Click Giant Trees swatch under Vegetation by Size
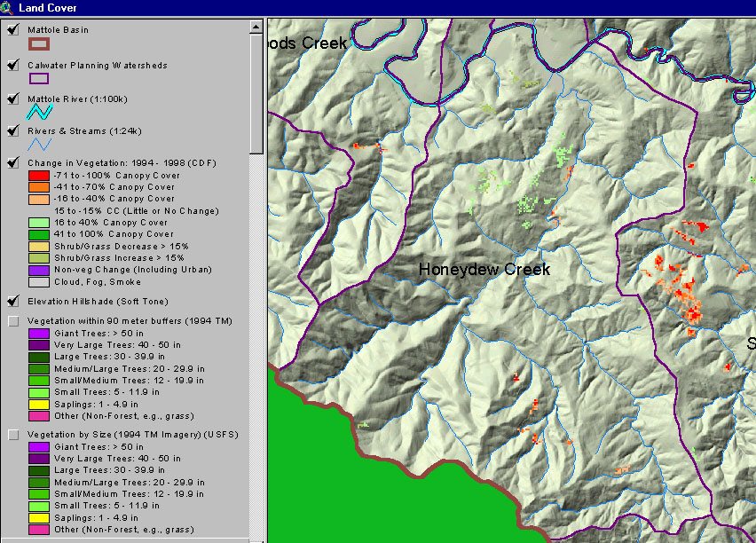 [x=38, y=447]
